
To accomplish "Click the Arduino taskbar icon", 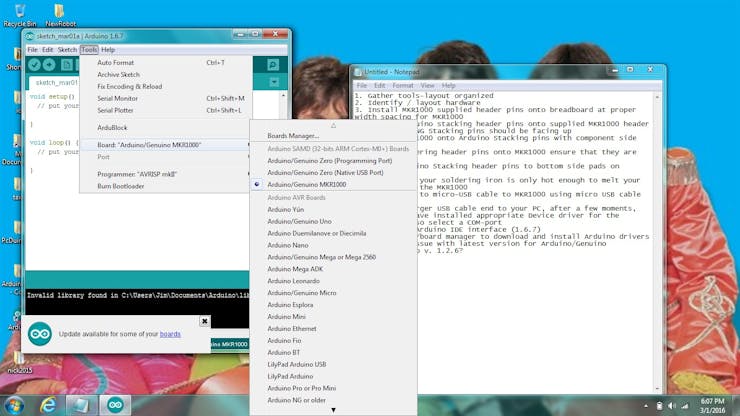I will pyautogui.click(x=115, y=405).
